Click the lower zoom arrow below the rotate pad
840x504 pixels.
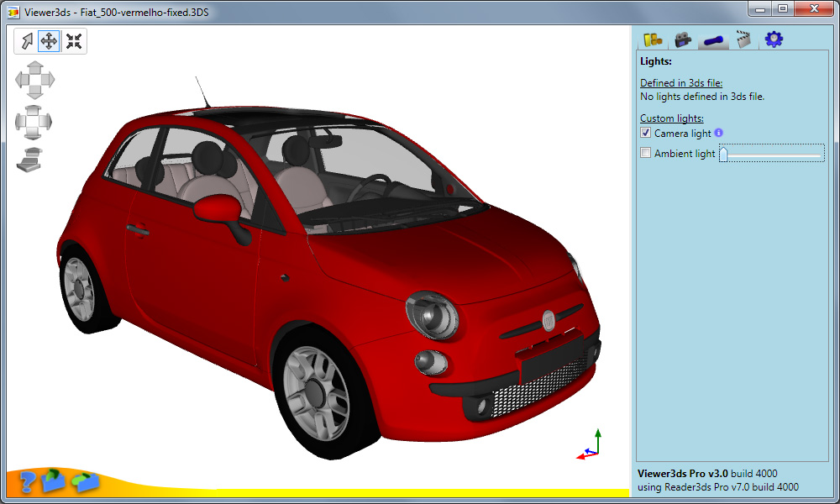29,165
